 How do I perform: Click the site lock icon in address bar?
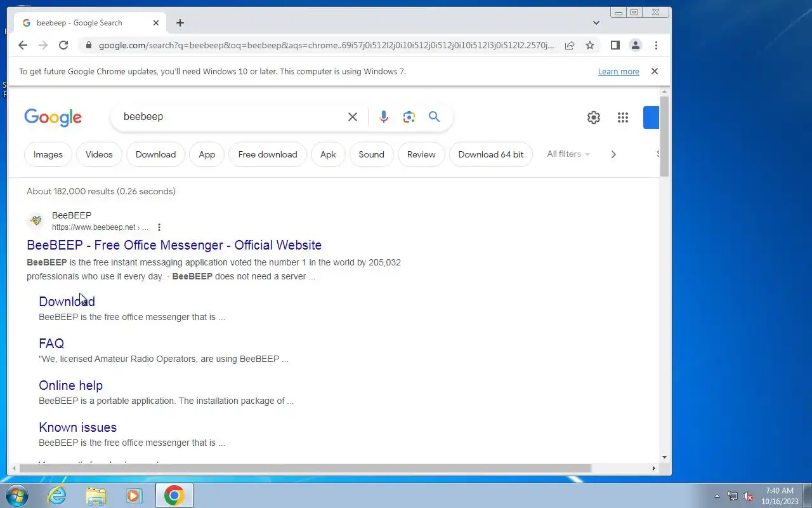point(88,45)
